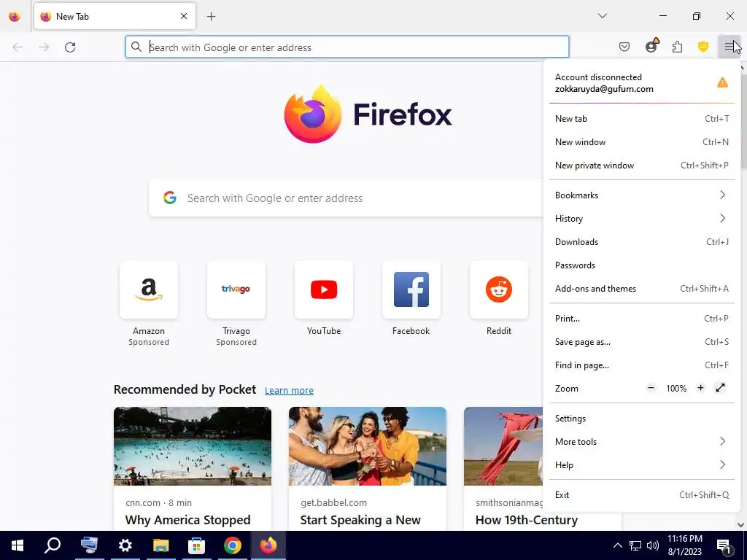
Task: Enter full screen via zoom menu icon
Action: [x=720, y=388]
